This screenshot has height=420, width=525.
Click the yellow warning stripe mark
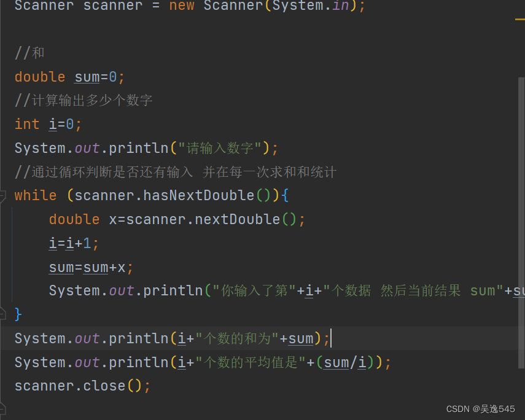519,20
